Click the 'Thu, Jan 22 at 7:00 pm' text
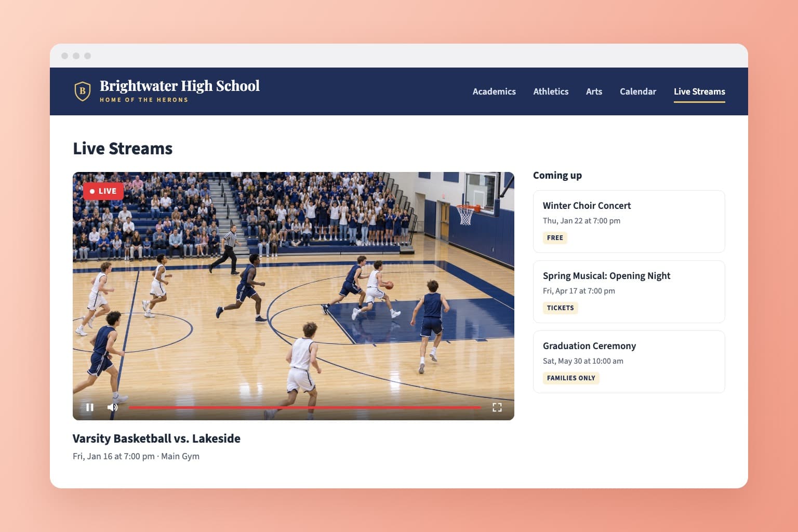798x532 pixels. [581, 221]
